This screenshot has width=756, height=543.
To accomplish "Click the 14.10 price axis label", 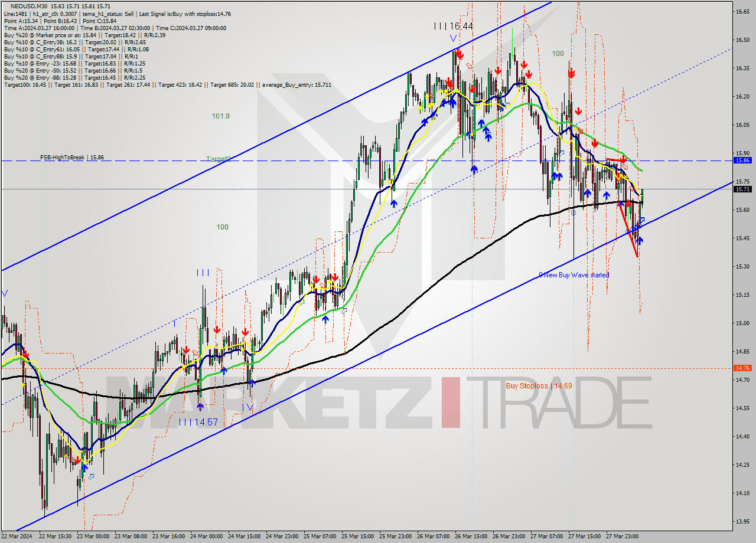I will [x=742, y=493].
